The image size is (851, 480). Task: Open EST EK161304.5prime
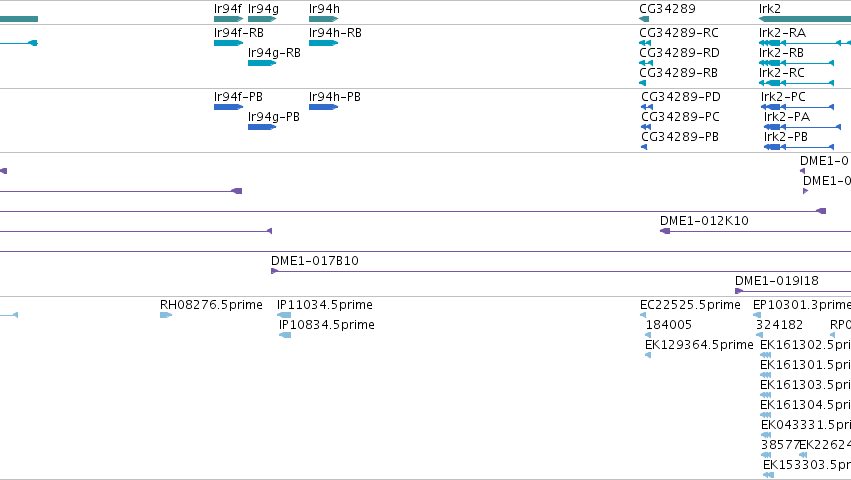tap(766, 415)
